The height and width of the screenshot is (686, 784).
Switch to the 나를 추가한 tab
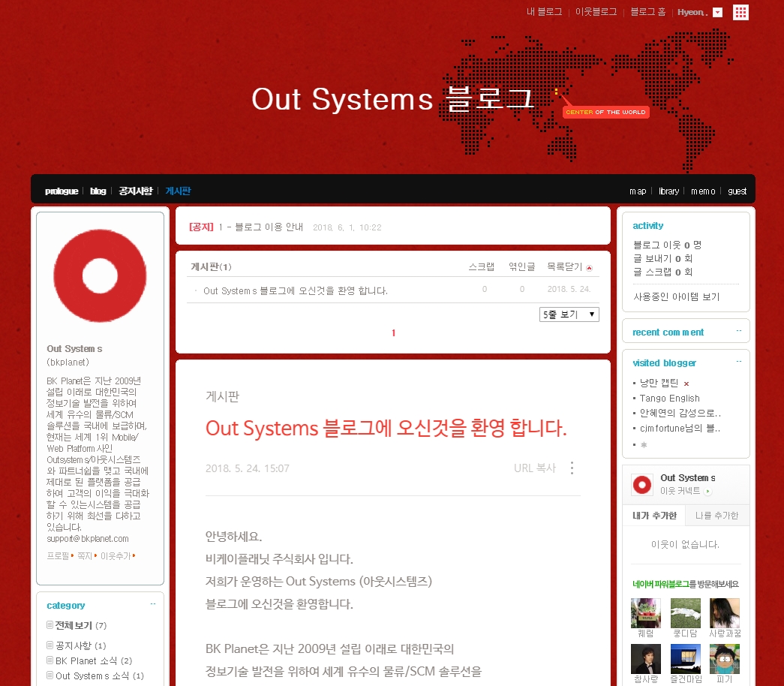[x=717, y=516]
